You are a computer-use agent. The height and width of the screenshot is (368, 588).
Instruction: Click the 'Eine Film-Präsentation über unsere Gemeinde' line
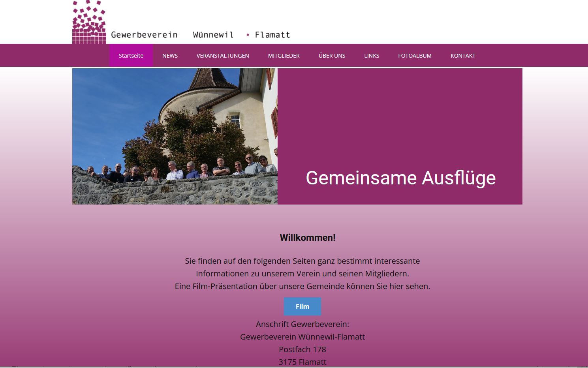(x=302, y=286)
